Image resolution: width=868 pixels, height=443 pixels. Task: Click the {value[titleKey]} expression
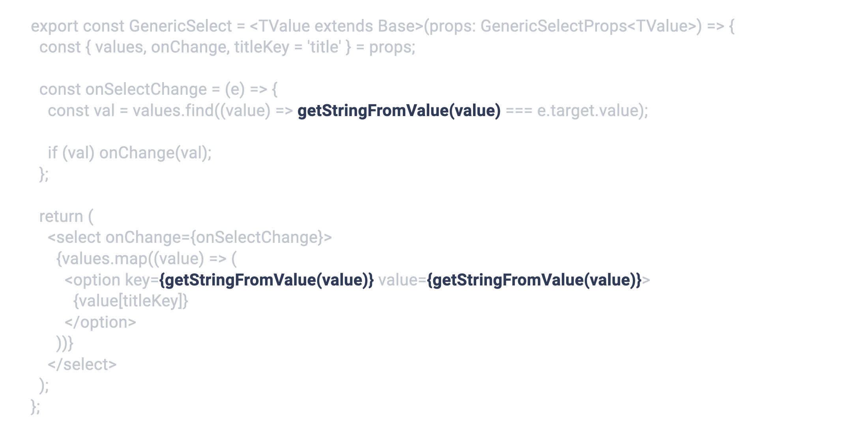coord(131,301)
